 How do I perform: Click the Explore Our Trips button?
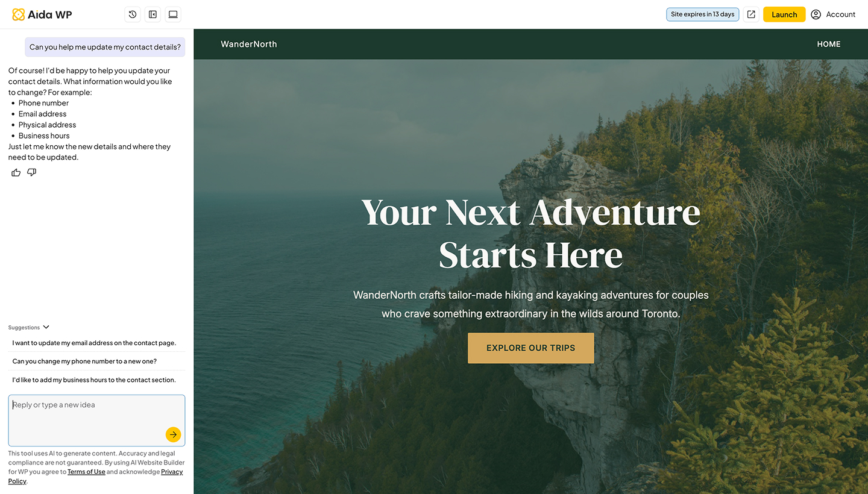tap(531, 348)
